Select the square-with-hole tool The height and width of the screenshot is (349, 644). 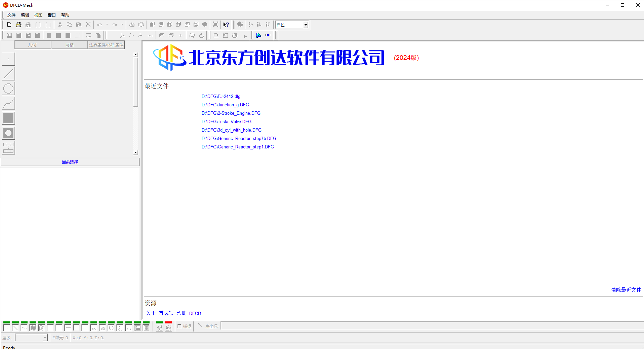click(x=8, y=133)
